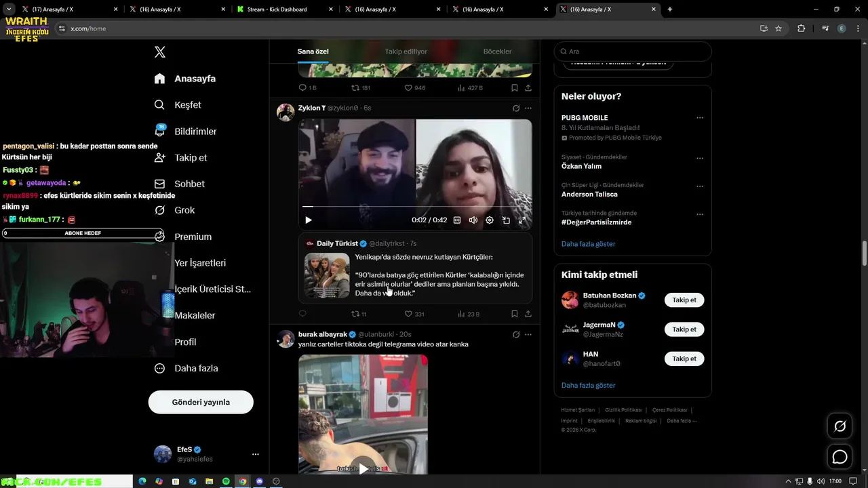Share the top post with 946 likes
This screenshot has height=488, width=868.
(528, 88)
